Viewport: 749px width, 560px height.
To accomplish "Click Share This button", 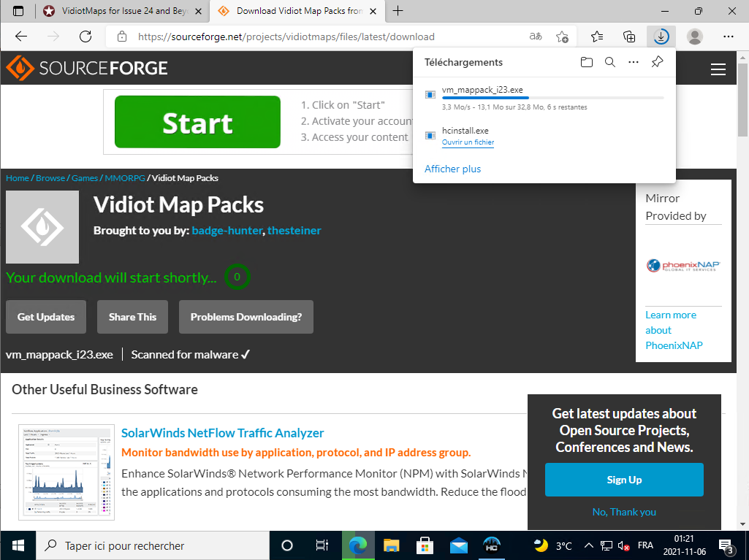I will coord(132,317).
